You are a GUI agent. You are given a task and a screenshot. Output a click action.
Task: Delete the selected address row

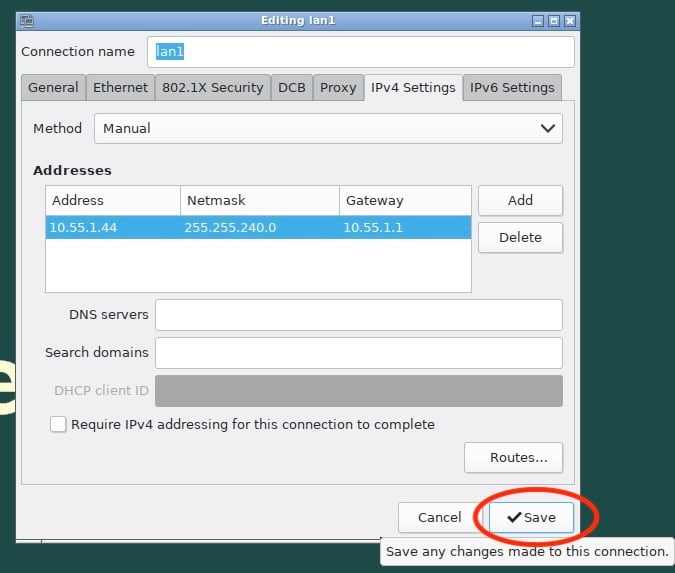tap(520, 237)
